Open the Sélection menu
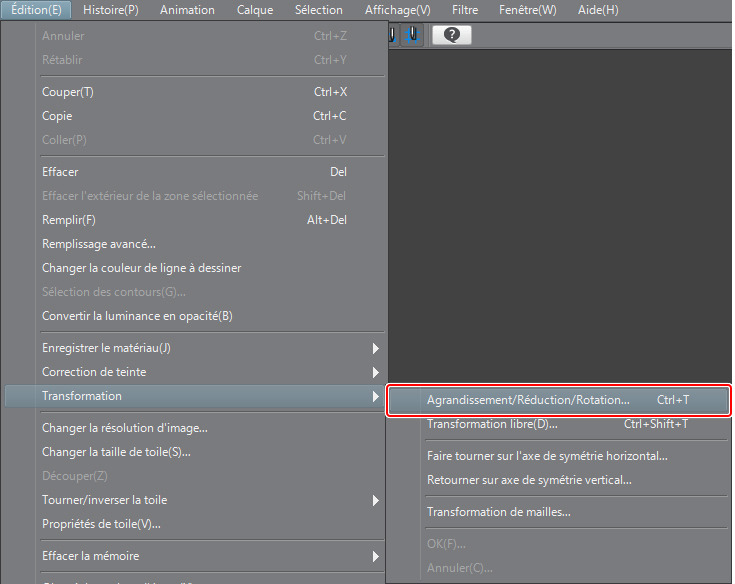Image resolution: width=735 pixels, height=584 pixels. (x=318, y=10)
